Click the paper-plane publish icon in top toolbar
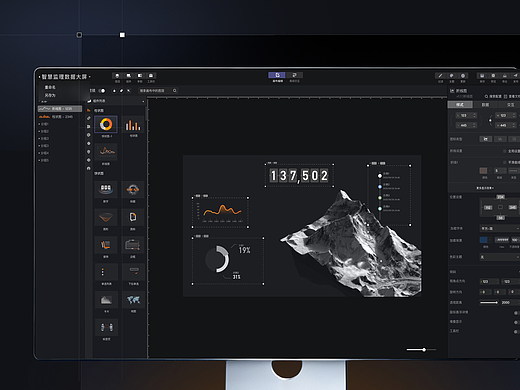The image size is (520, 390). [x=515, y=76]
